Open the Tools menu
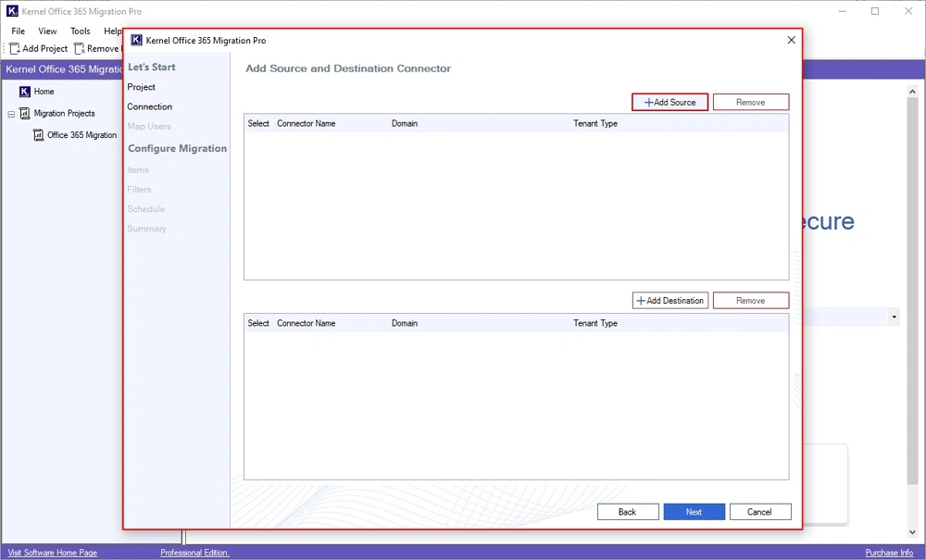Screen dimensions: 926x560 pyautogui.click(x=80, y=31)
